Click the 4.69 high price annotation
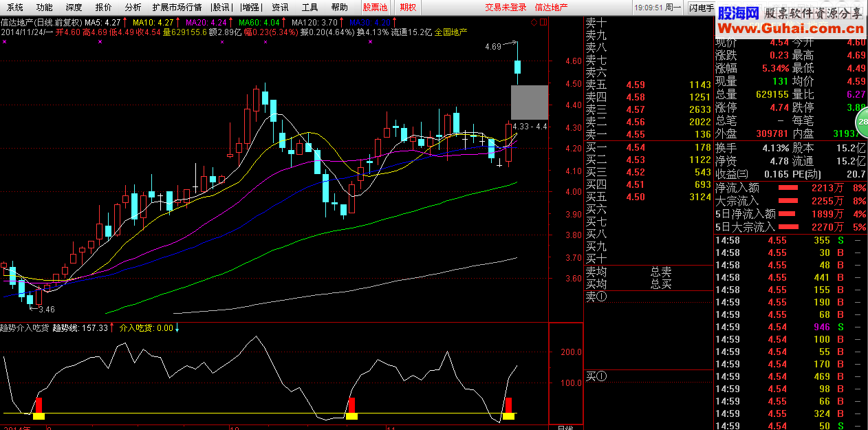 (x=493, y=47)
